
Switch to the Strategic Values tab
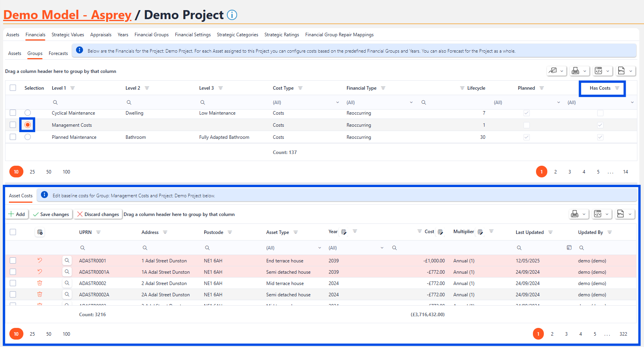pyautogui.click(x=68, y=35)
